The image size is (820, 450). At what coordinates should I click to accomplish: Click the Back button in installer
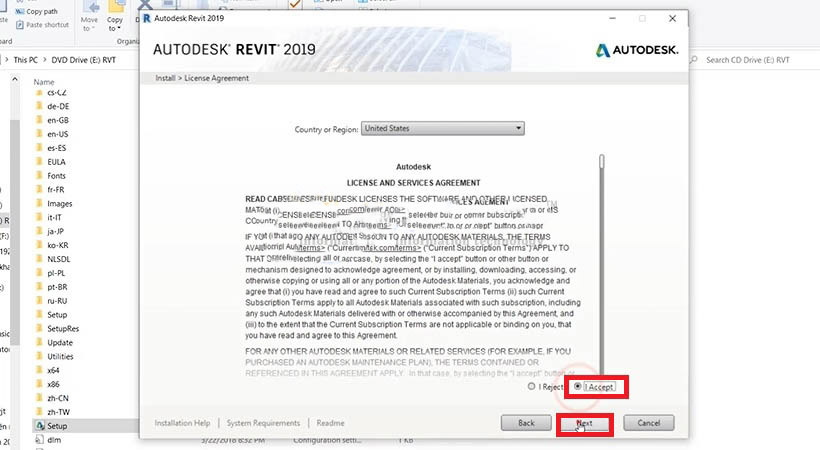pyautogui.click(x=526, y=423)
